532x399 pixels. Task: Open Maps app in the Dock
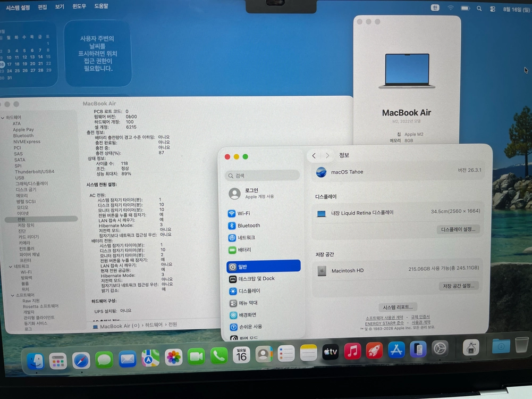[x=150, y=358]
